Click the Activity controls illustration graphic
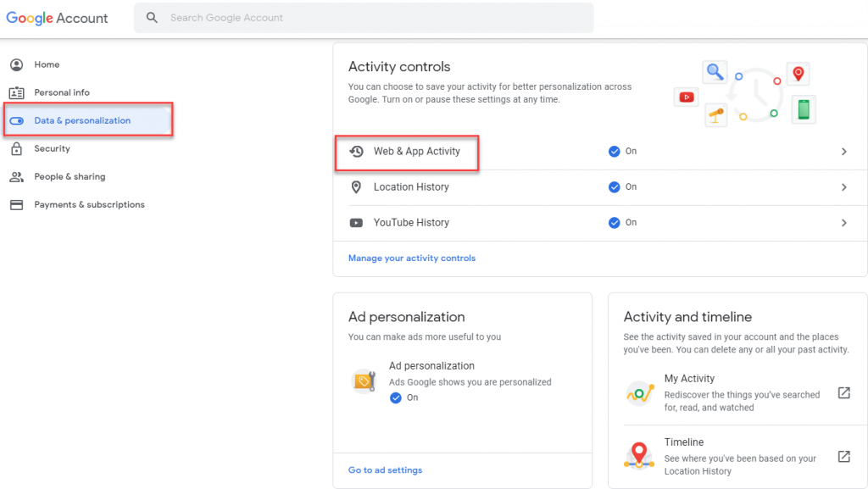 tap(745, 94)
